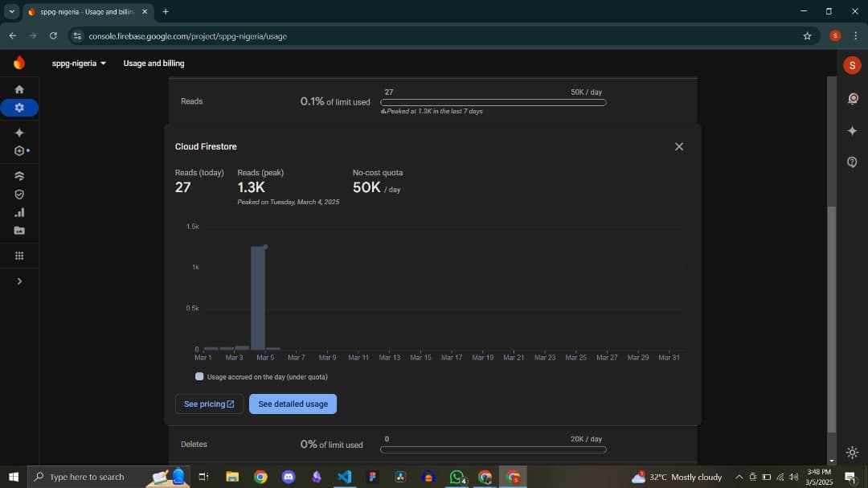
Task: Open Gemini sparkle in right panel
Action: [853, 131]
